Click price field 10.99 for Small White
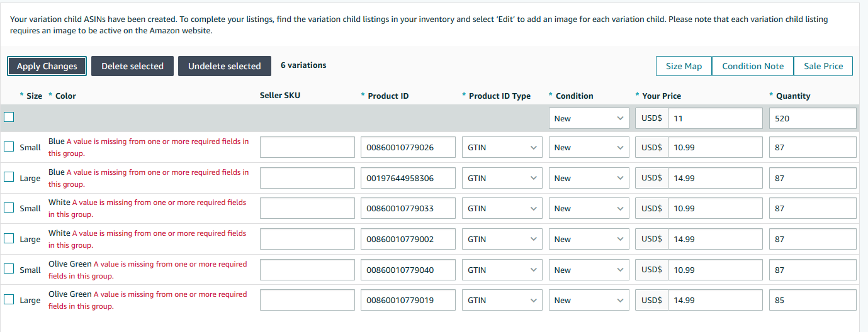 (715, 208)
